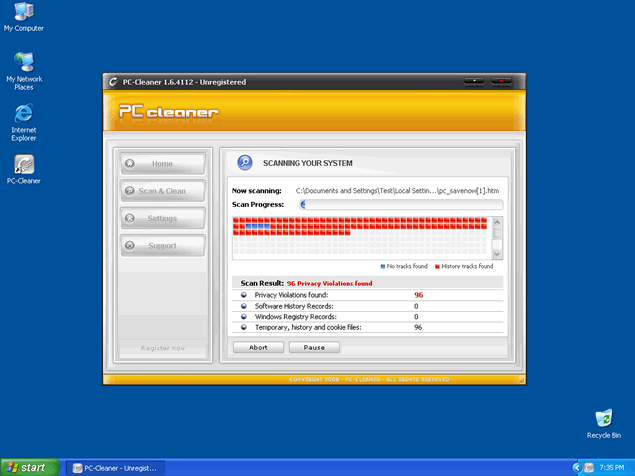
Task: Open the PC-Cleaner desktop shortcut
Action: pyautogui.click(x=23, y=165)
